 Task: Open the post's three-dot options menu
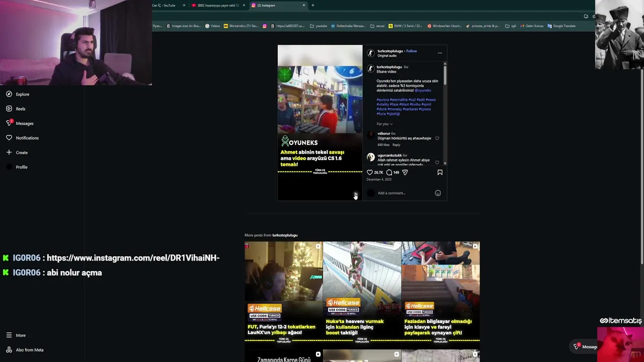440,53
